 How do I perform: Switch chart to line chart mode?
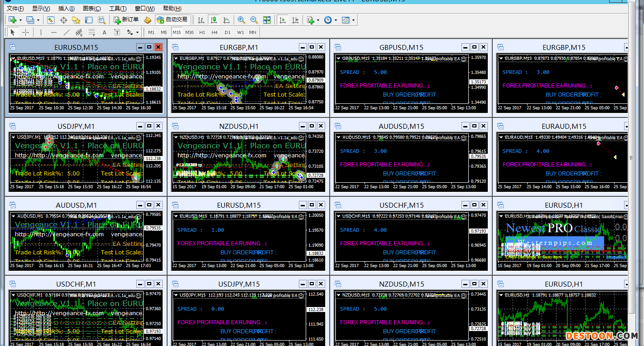coord(226,20)
